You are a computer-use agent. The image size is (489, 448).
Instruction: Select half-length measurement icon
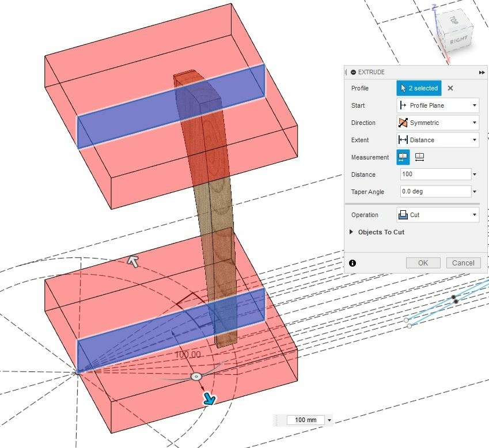pos(403,157)
